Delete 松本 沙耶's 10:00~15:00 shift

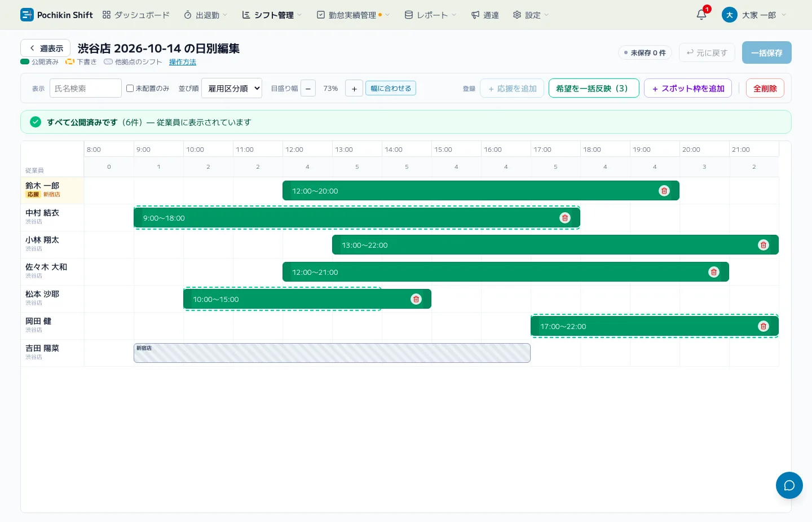[416, 299]
